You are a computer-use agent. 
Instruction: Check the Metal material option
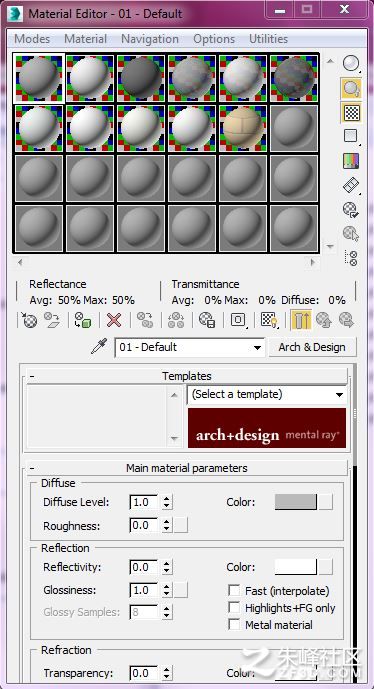pos(234,625)
